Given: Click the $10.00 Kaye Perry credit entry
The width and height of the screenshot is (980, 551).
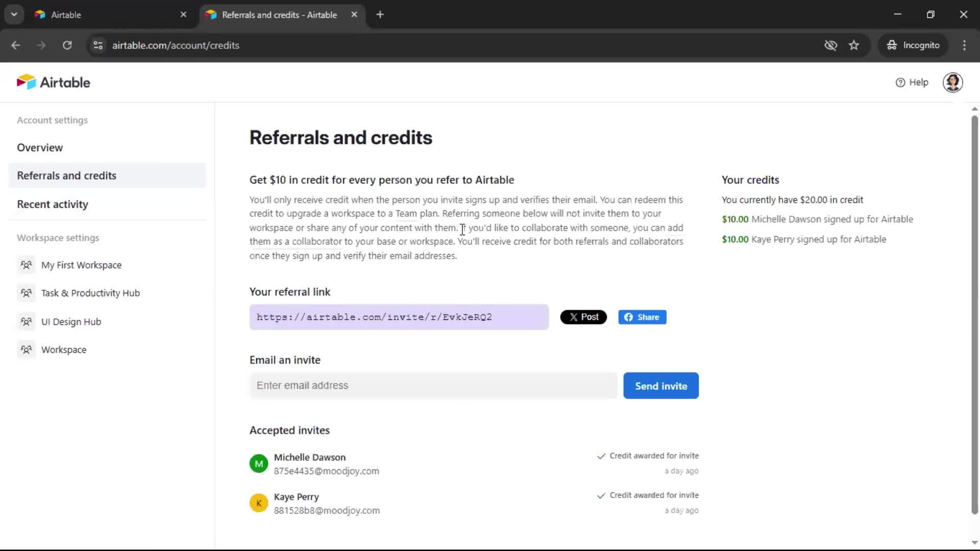Looking at the screenshot, I should pos(804,239).
